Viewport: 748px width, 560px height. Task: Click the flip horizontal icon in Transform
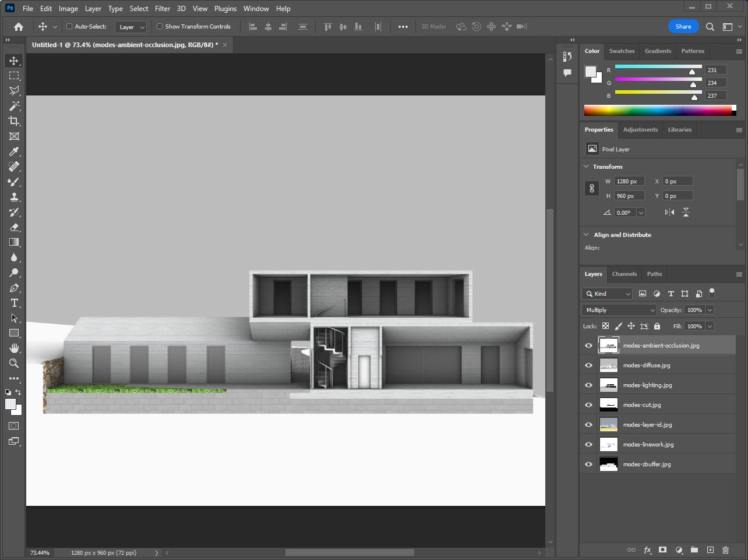[669, 212]
